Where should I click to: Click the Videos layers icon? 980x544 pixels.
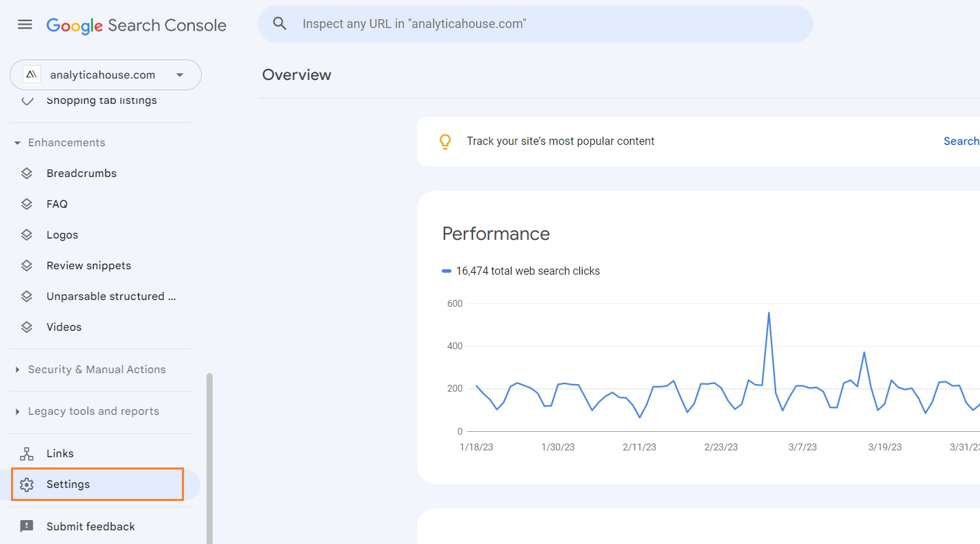click(x=27, y=327)
